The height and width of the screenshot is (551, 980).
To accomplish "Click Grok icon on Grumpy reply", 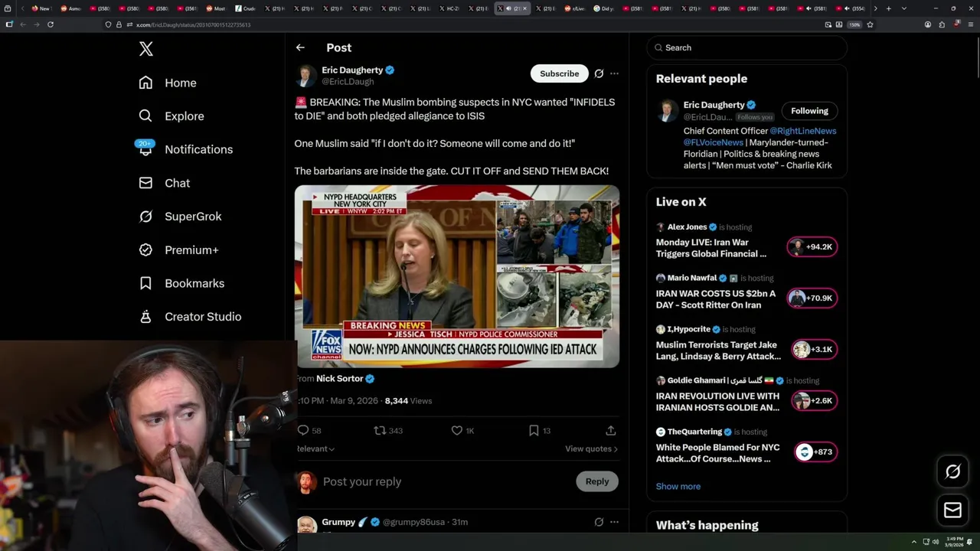I will click(x=599, y=522).
